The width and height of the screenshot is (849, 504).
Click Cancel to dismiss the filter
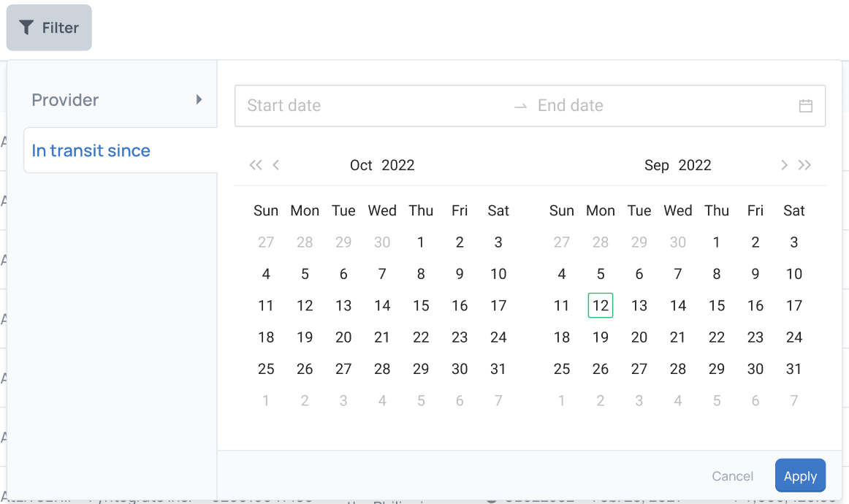pyautogui.click(x=732, y=476)
